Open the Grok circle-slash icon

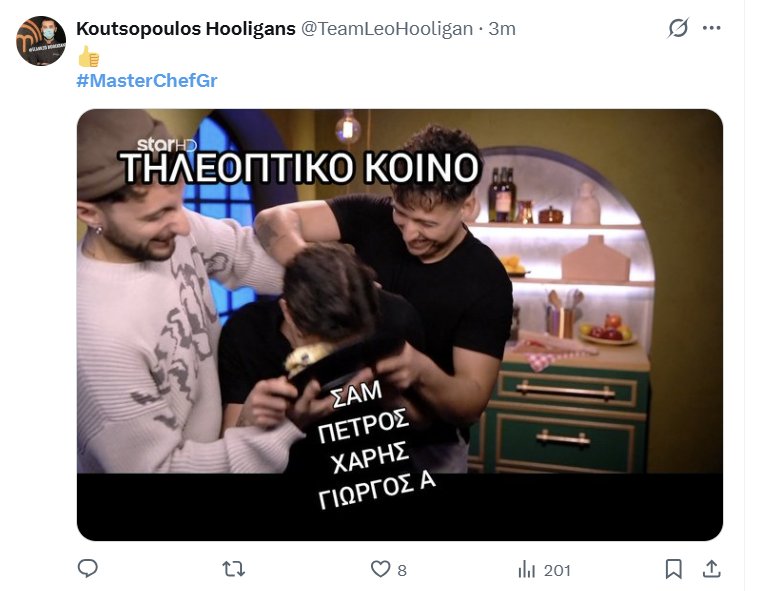point(678,28)
